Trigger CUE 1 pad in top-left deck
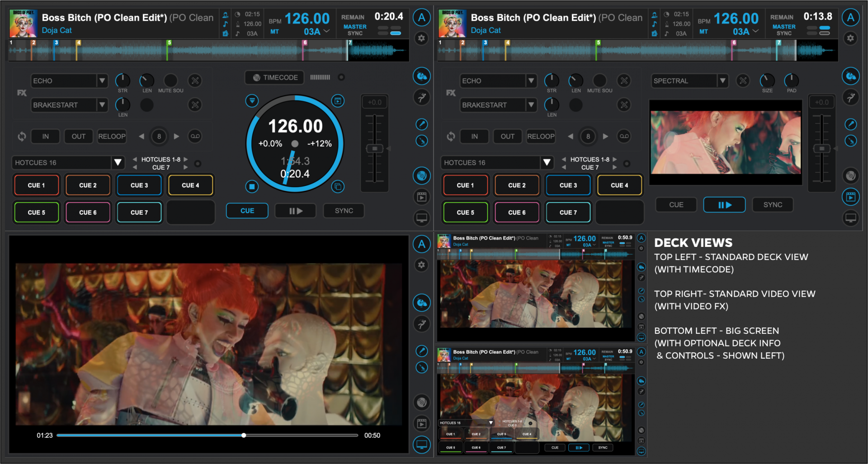Image resolution: width=868 pixels, height=464 pixels. pyautogui.click(x=37, y=185)
